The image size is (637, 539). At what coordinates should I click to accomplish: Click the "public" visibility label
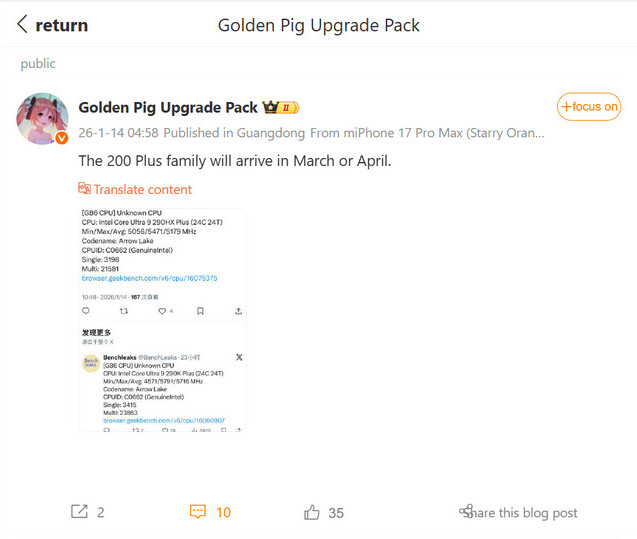coord(38,64)
